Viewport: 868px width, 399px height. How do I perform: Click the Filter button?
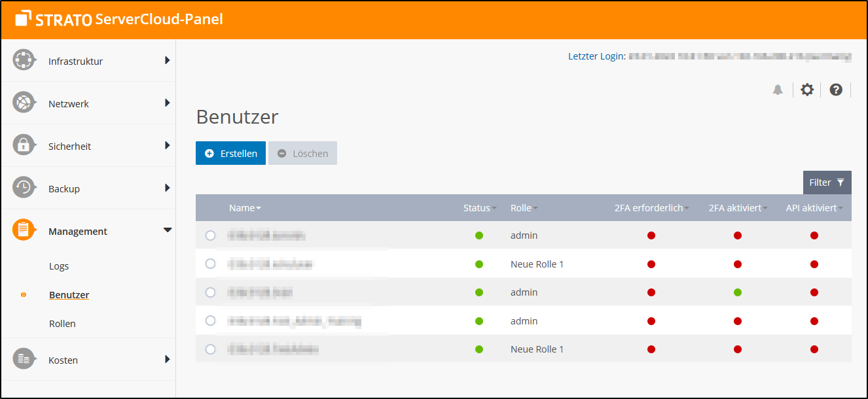(x=827, y=182)
